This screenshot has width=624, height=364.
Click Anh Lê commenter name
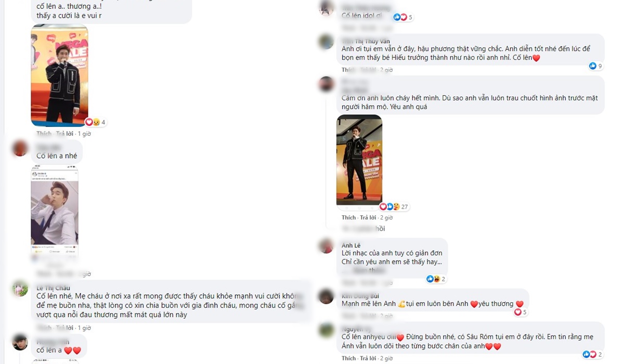point(351,245)
